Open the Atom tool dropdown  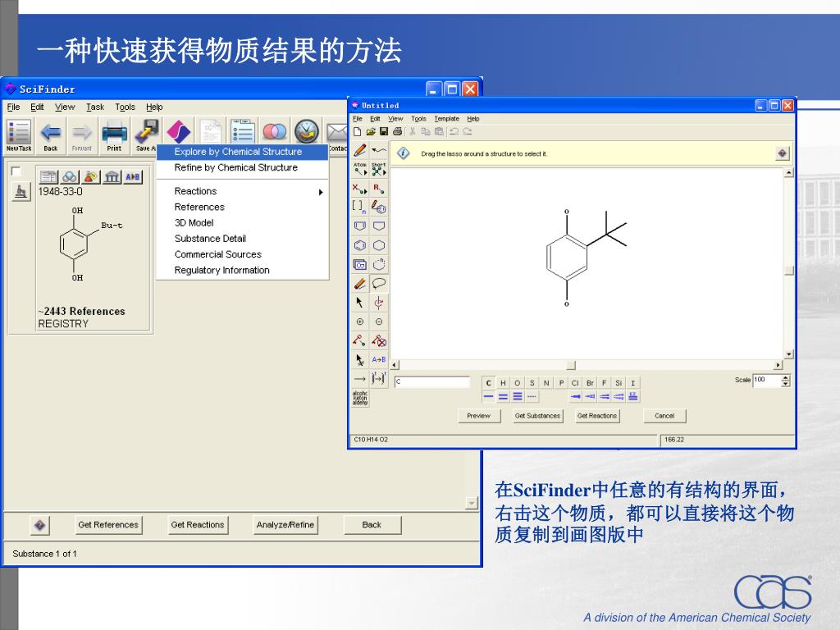click(x=360, y=169)
